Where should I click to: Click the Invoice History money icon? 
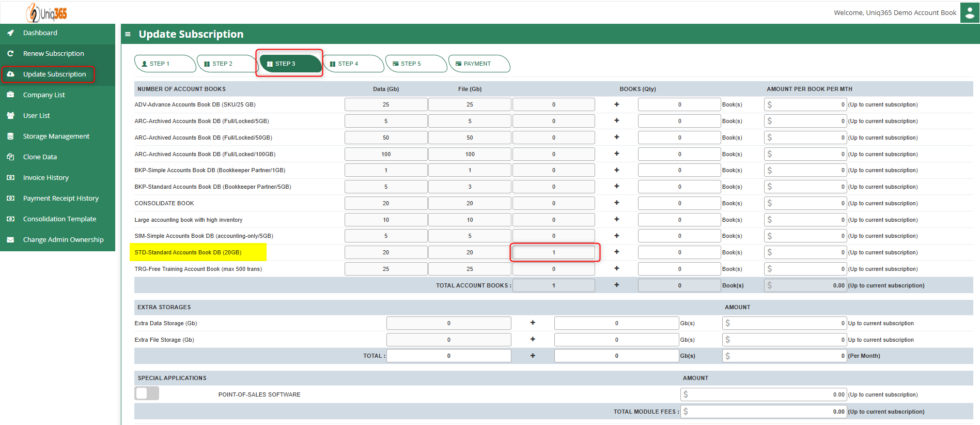point(10,177)
